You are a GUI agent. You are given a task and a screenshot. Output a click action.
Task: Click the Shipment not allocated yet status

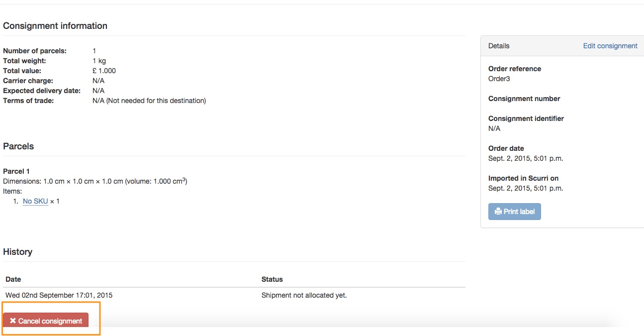tap(304, 295)
